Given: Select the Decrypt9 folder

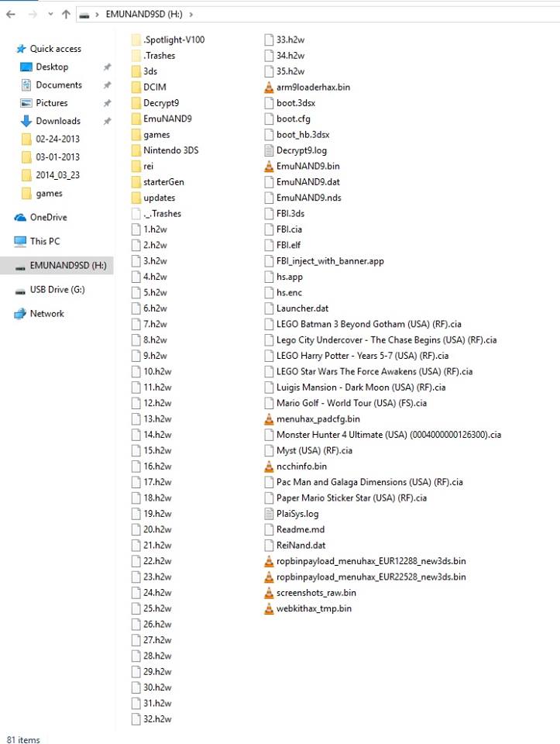Looking at the screenshot, I should tap(161, 102).
